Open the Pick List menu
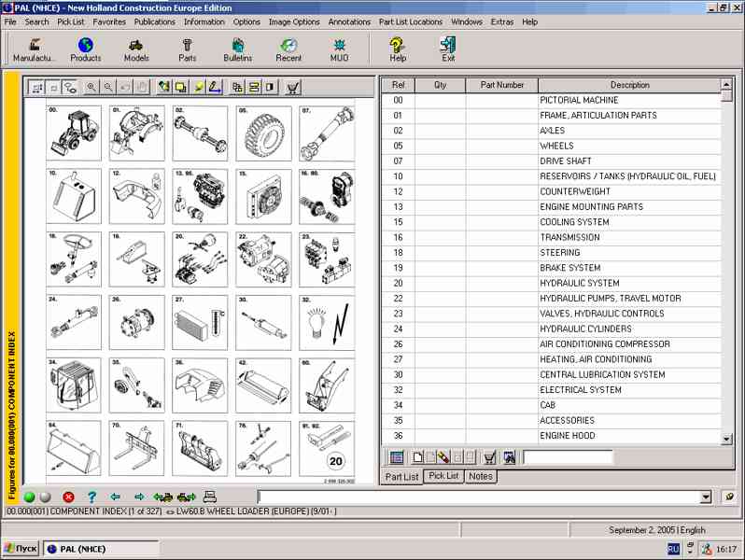 pyautogui.click(x=70, y=21)
